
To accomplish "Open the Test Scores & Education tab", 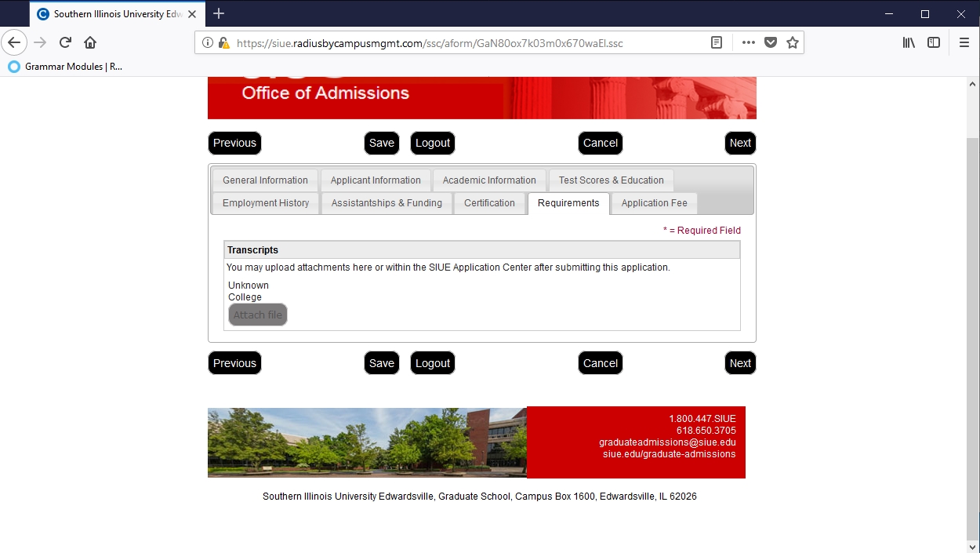I will coord(611,180).
